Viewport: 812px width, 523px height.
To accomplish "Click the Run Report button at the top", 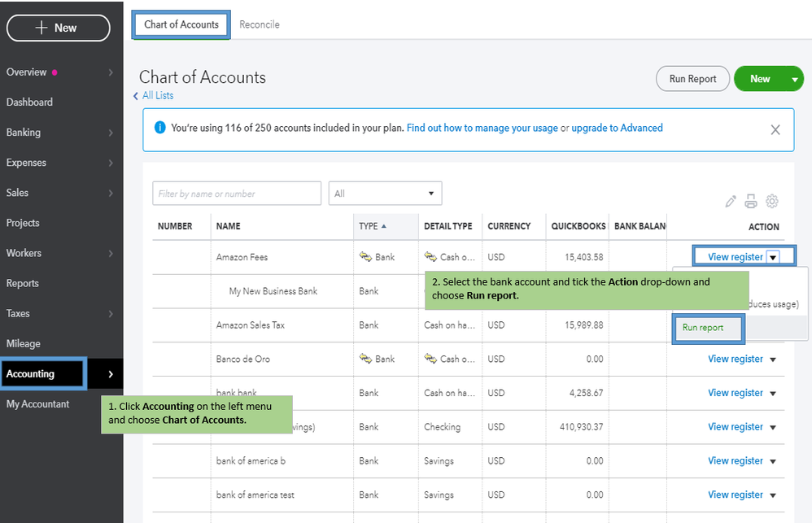I will (x=692, y=79).
